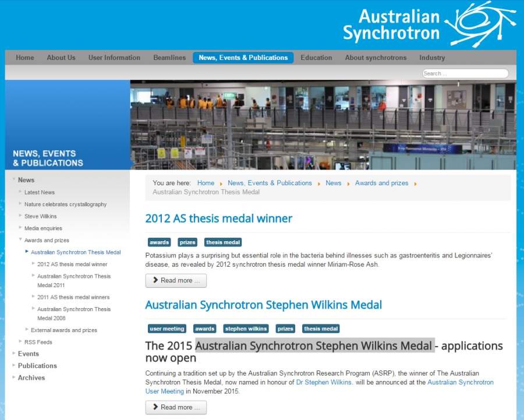The width and height of the screenshot is (524, 420).
Task: Click the user meeting tag
Action: point(167,329)
